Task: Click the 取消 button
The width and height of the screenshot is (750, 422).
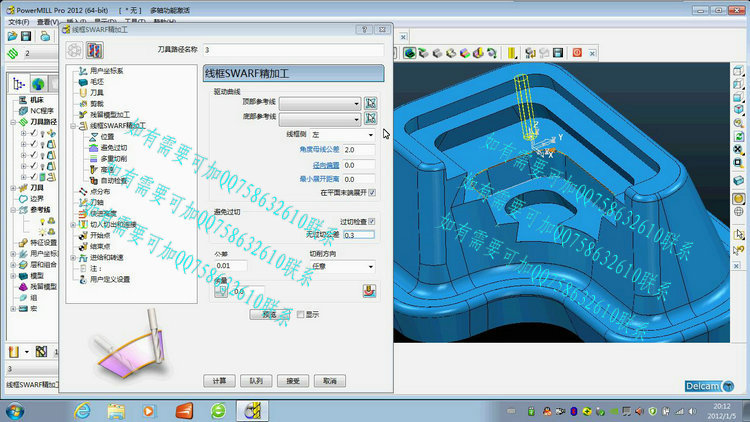Action: click(330, 381)
